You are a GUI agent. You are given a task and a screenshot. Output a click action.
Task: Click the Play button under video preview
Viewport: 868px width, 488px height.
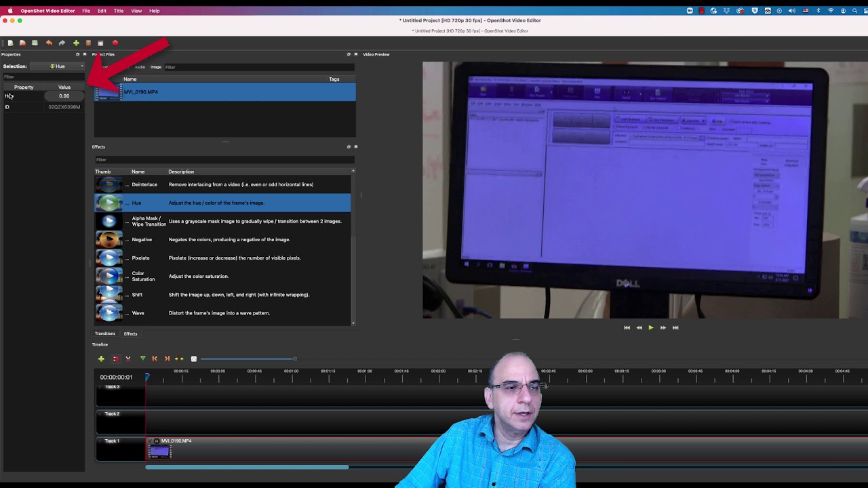tap(651, 327)
